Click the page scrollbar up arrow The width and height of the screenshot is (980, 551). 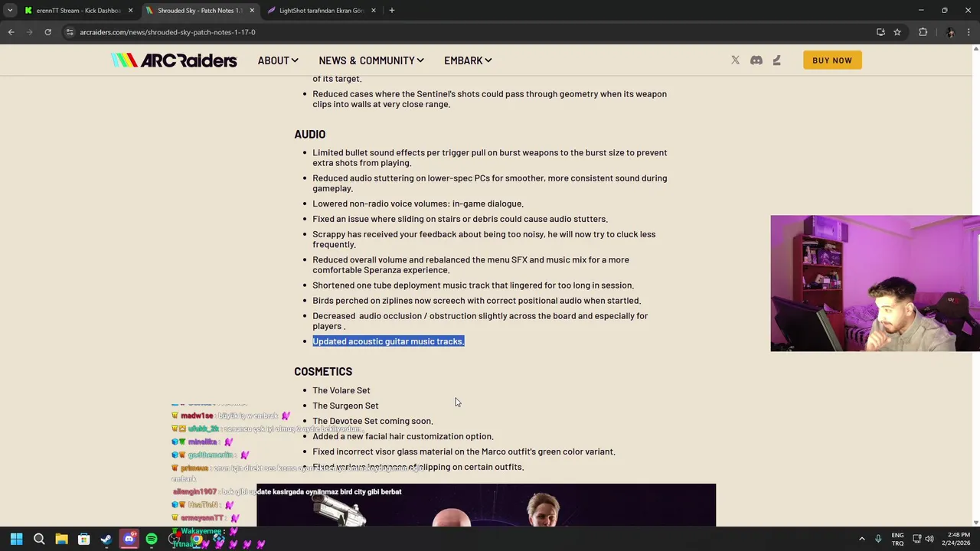(x=975, y=49)
